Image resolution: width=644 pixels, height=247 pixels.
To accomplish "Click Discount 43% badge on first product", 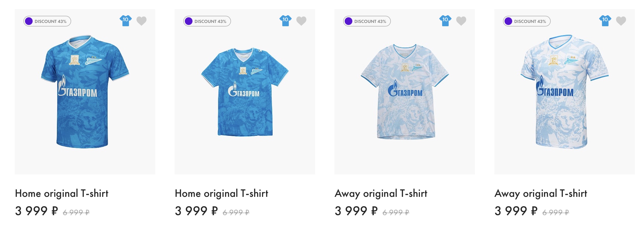I will [47, 21].
